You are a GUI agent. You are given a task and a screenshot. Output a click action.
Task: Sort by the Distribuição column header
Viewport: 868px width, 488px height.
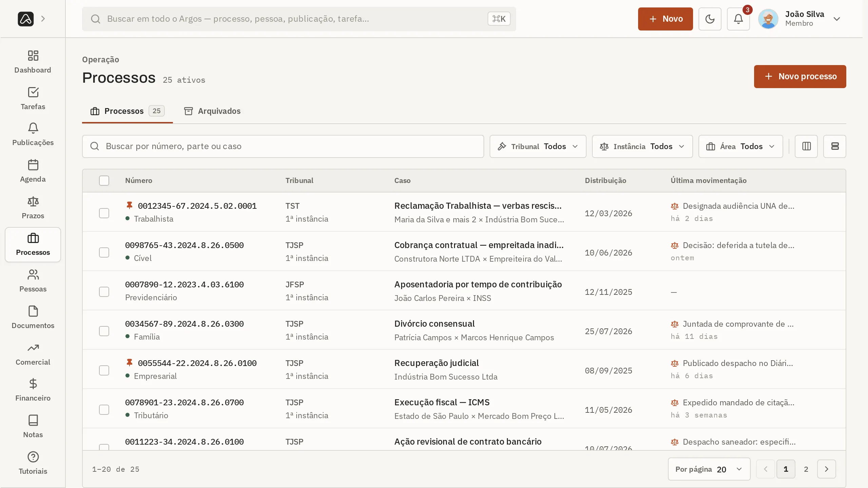(x=605, y=181)
